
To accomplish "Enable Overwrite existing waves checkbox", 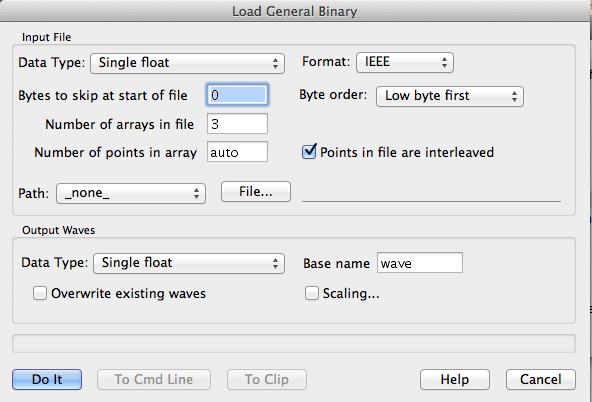I will [x=40, y=293].
